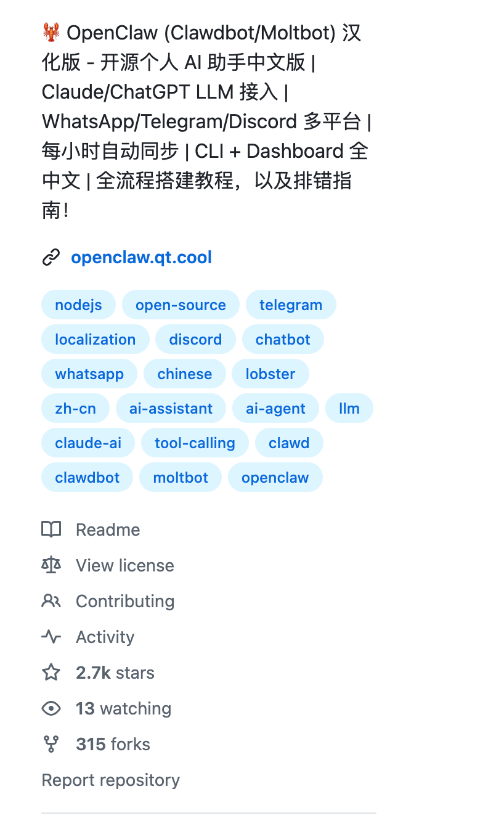The height and width of the screenshot is (831, 504).
Task: Click the people icon next to Contributing
Action: click(52, 601)
